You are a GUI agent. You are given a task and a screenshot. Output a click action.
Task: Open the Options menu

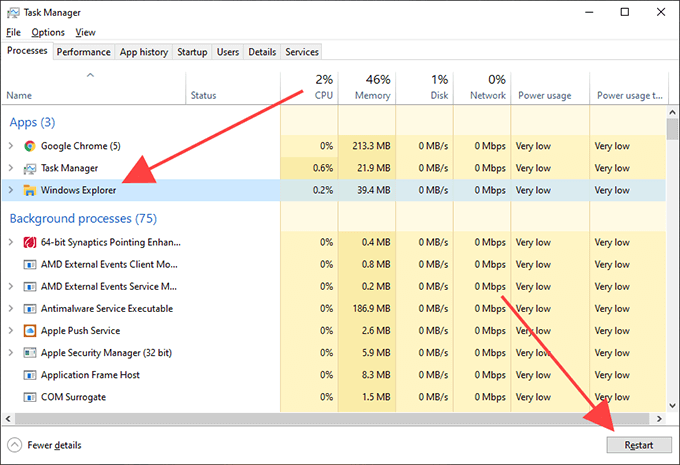47,32
